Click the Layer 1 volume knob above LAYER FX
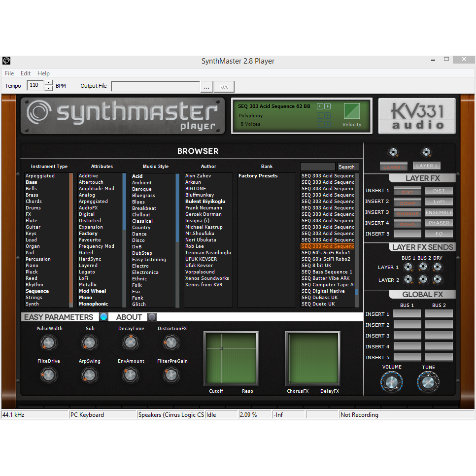The width and height of the screenshot is (476, 476). (x=394, y=152)
